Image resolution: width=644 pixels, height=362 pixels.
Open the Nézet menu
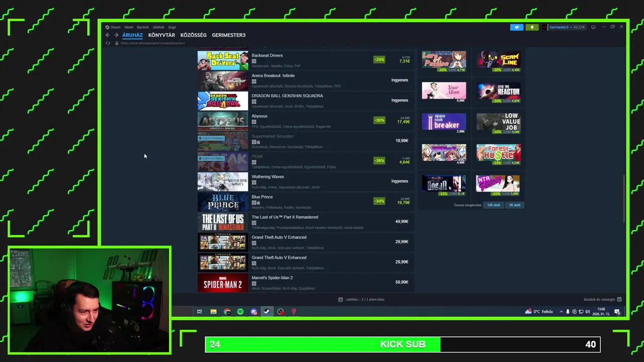click(x=129, y=27)
